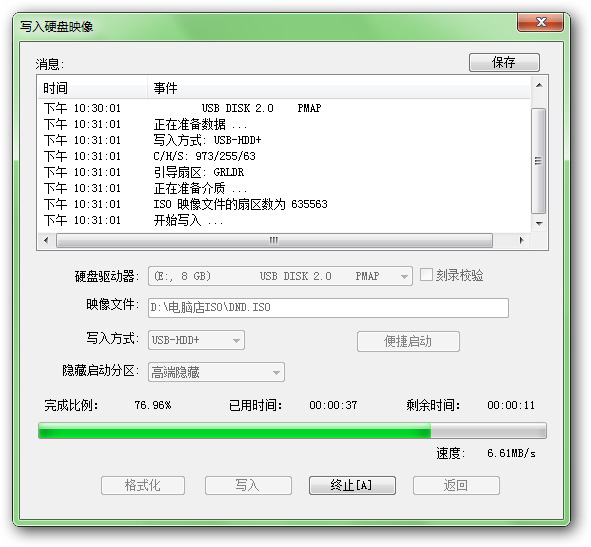Click the 格式化 button
Image resolution: width=591 pixels, height=547 pixels.
coord(143,485)
